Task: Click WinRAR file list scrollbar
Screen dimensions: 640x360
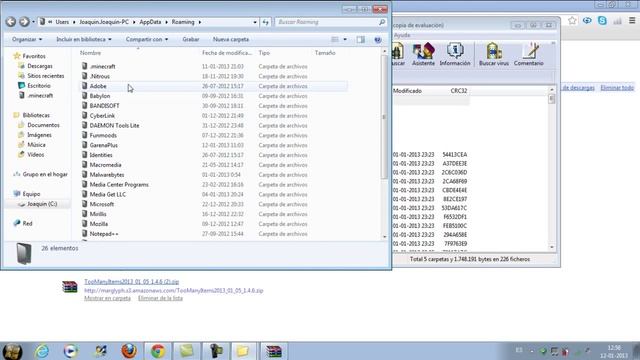Action: tap(552, 99)
